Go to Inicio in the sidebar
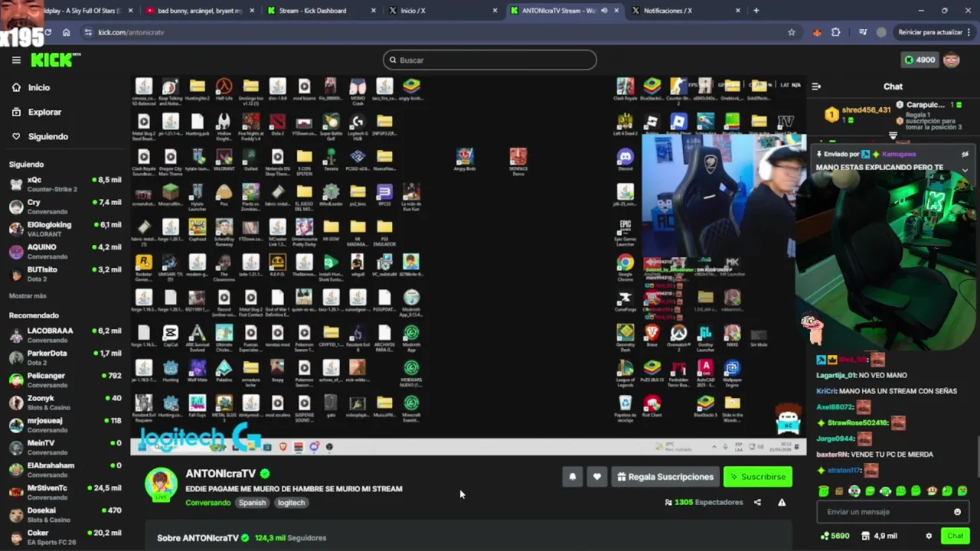Screen dimensions: 980x551 pyautogui.click(x=31, y=87)
